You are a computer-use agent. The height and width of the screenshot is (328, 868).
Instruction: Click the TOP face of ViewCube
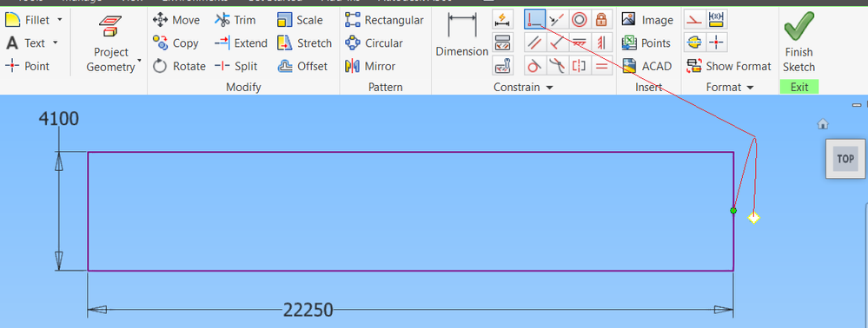click(x=845, y=159)
